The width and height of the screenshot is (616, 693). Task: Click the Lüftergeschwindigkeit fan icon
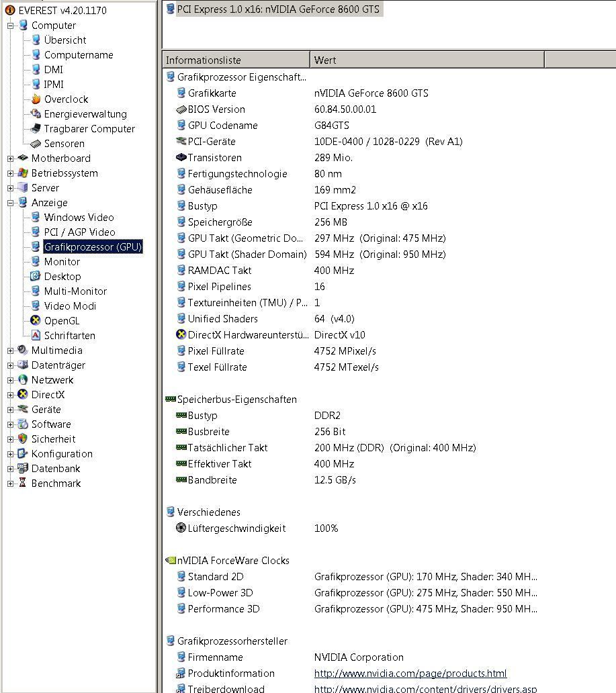point(181,528)
